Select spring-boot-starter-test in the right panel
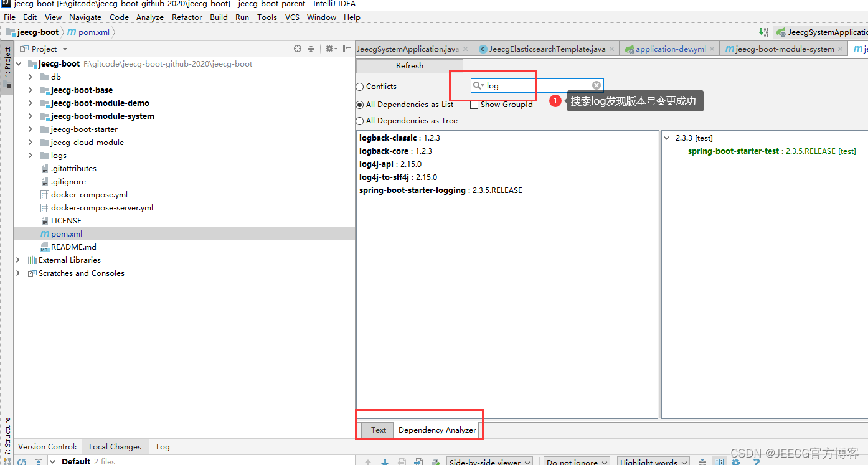868x465 pixels. click(x=771, y=151)
